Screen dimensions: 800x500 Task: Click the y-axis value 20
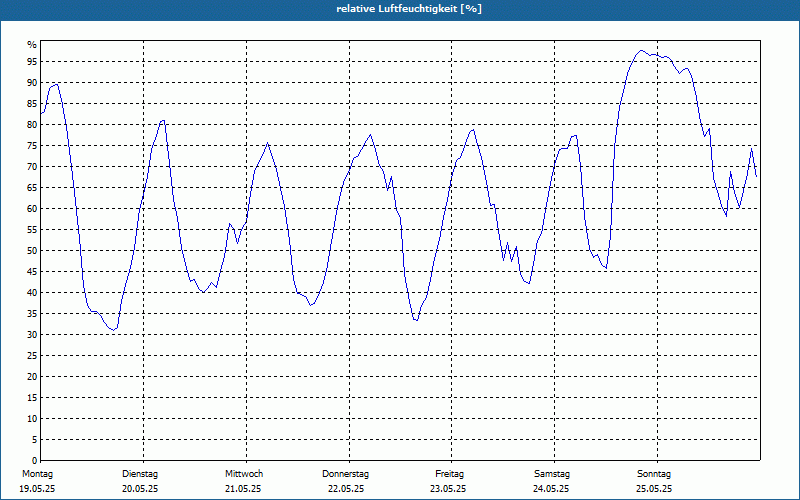32,377
